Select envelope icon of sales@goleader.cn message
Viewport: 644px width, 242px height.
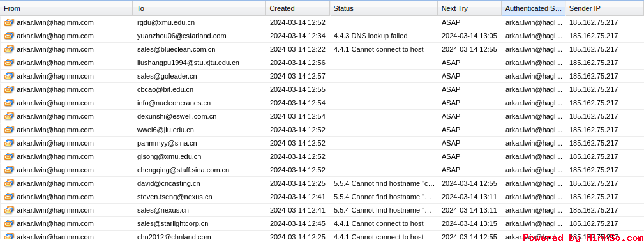[x=9, y=76]
